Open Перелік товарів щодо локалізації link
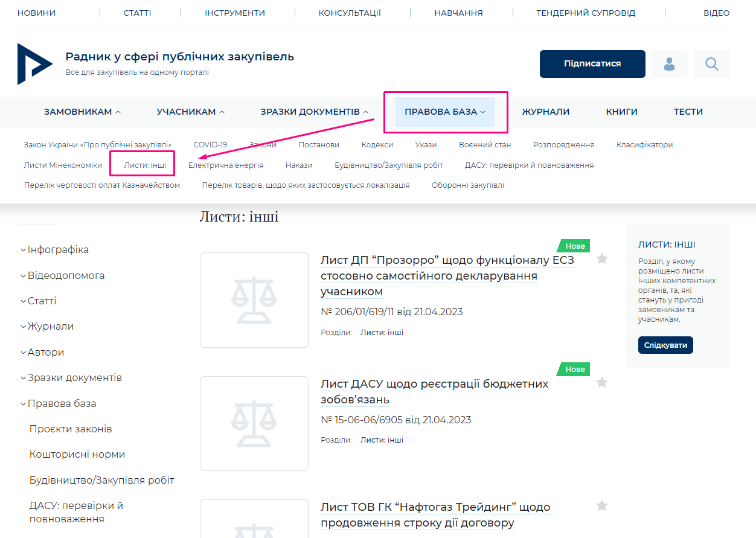 [x=306, y=185]
